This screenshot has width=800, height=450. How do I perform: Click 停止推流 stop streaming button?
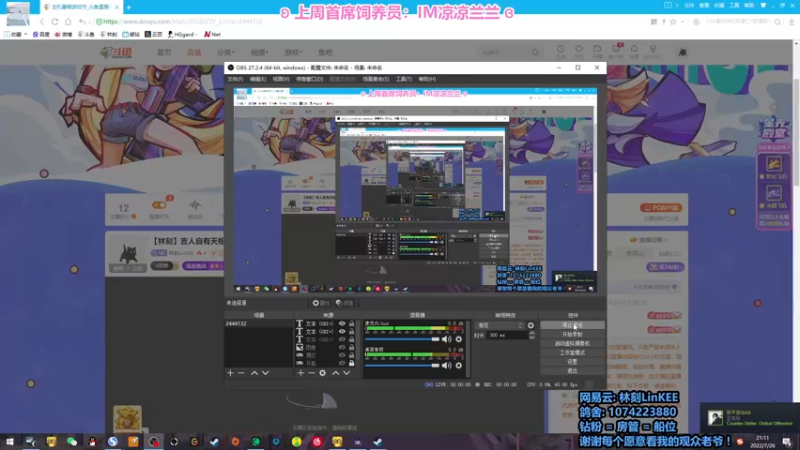572,325
